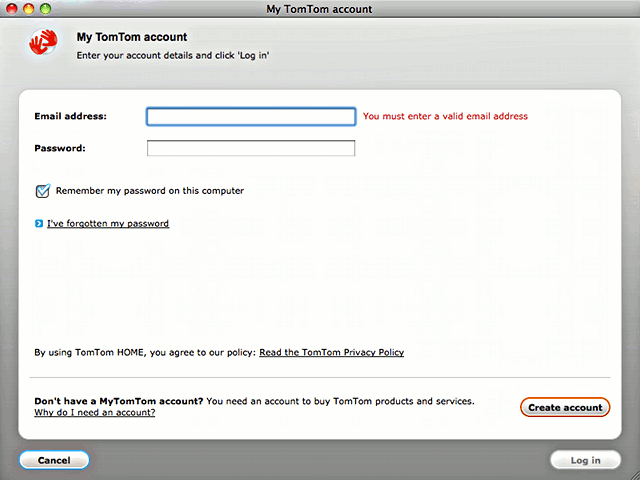The image size is (640, 480).
Task: Click the blue arrow beside forgotten password
Action: [x=39, y=224]
